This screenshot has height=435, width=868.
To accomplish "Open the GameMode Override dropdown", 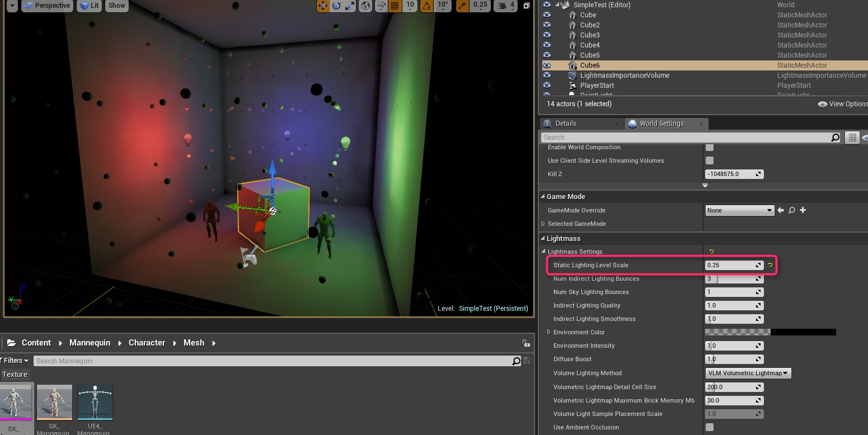I will pyautogui.click(x=739, y=210).
